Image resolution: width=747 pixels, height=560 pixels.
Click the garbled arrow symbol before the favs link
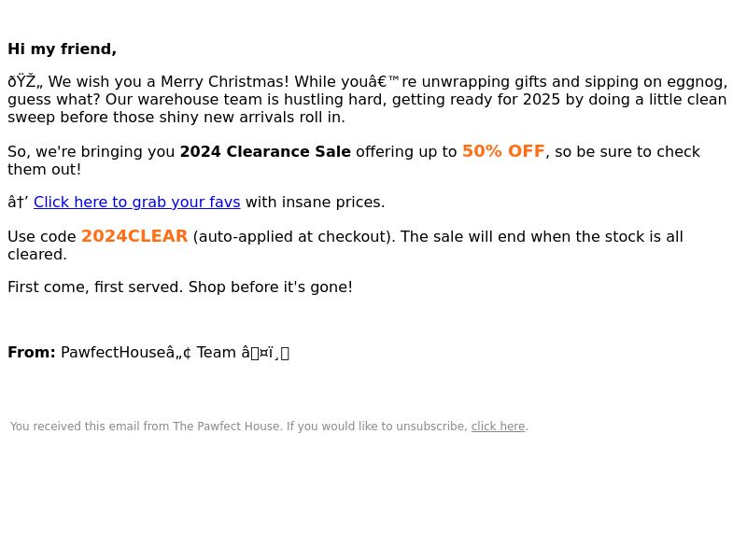tap(18, 203)
